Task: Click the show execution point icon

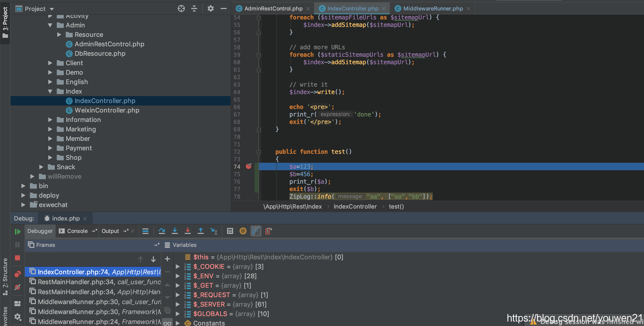Action: point(145,231)
